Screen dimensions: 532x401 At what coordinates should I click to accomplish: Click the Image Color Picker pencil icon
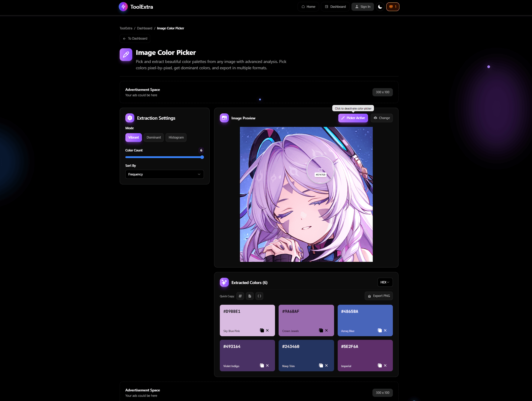[126, 54]
